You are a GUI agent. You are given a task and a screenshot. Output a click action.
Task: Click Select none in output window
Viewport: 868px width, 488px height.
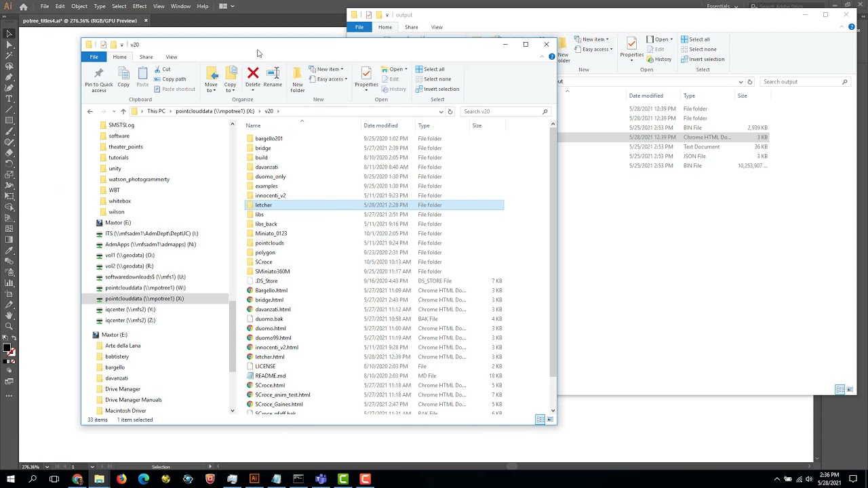698,49
